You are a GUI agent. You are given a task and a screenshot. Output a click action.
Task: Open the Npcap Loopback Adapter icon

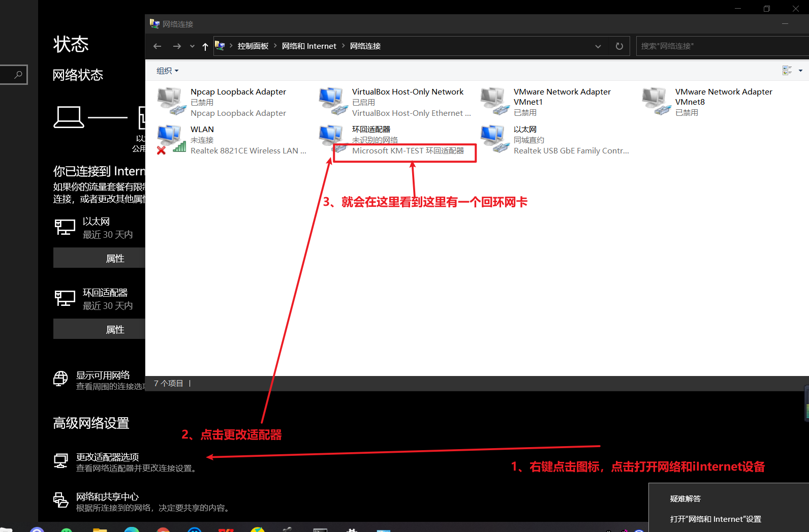click(x=171, y=101)
